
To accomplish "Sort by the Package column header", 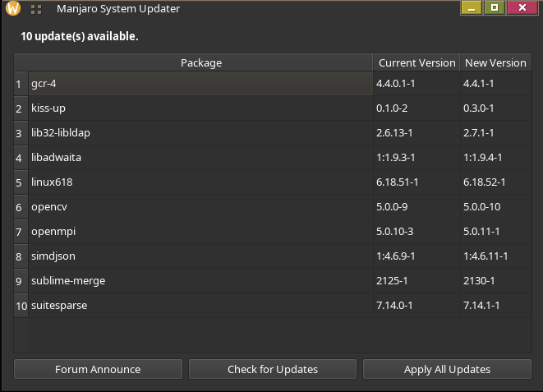I will (x=201, y=62).
